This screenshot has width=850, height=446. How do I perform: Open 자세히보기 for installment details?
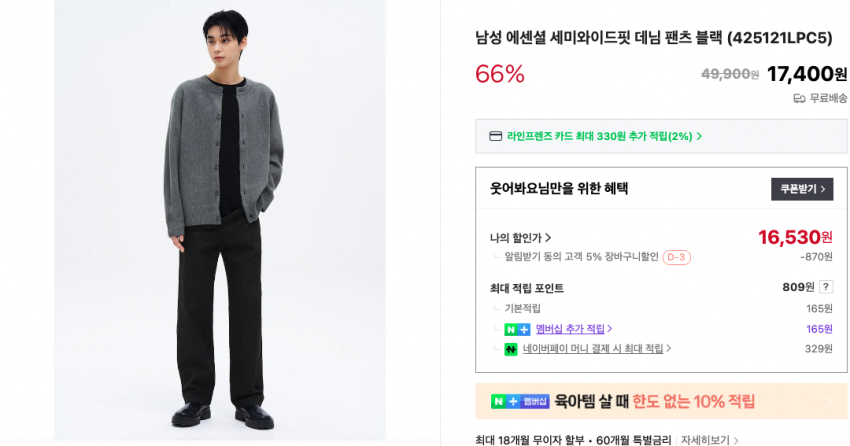coord(709,440)
